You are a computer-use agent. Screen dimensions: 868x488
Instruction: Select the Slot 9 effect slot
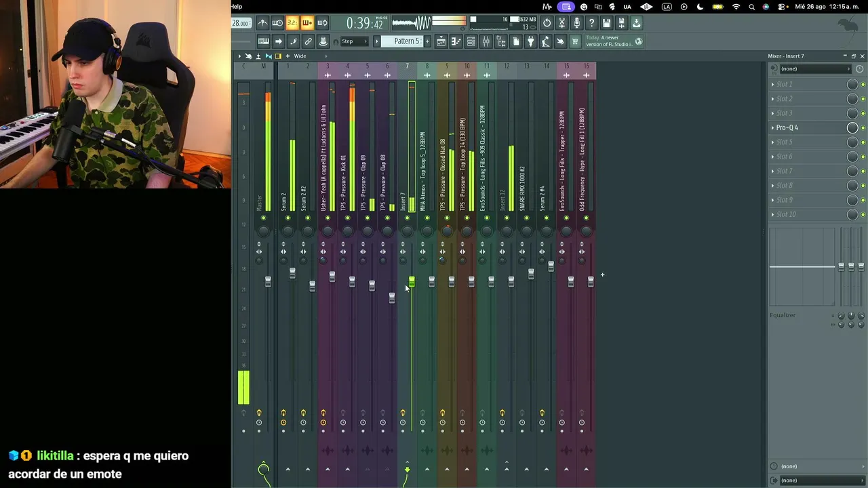[x=810, y=200]
